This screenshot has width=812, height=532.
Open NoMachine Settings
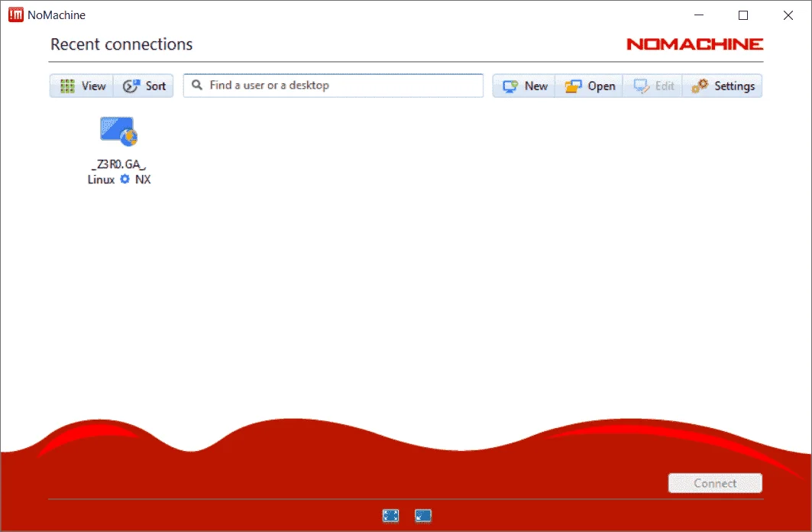[723, 86]
